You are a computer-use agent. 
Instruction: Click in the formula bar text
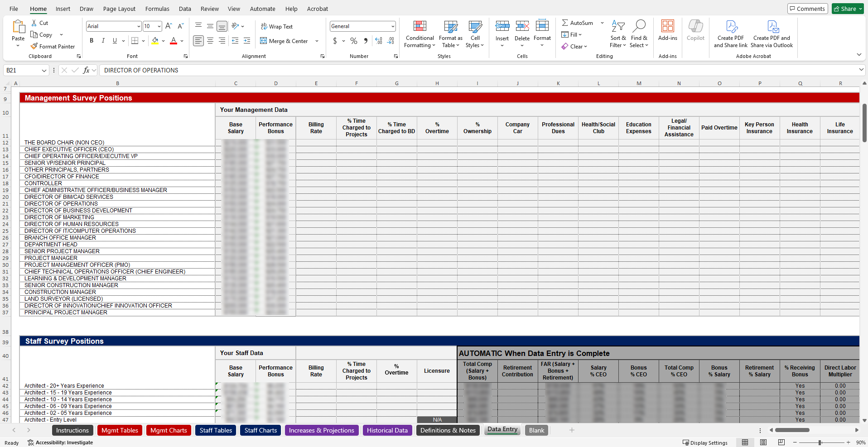(141, 70)
